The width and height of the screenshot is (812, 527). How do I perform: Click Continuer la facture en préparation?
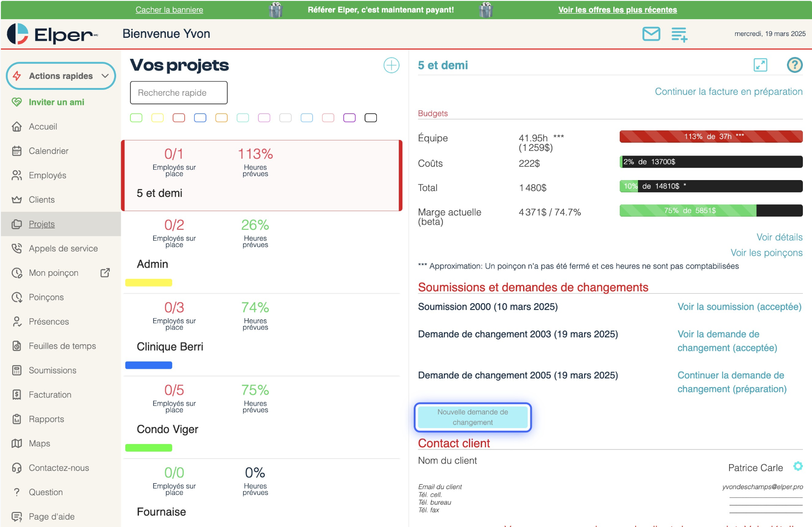click(x=729, y=92)
